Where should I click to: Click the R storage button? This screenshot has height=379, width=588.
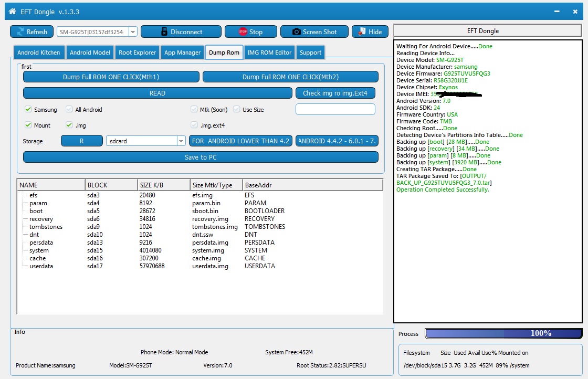(x=82, y=141)
